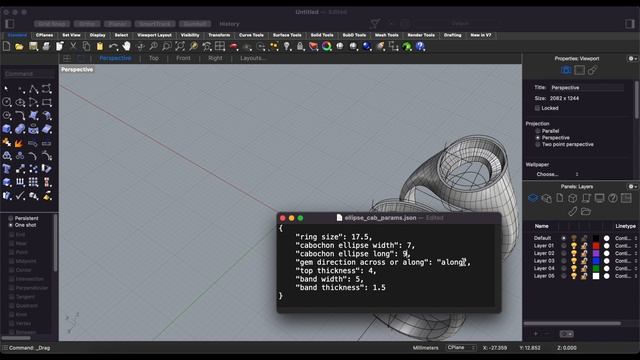Select the Explode tool icon

click(x=19, y=143)
